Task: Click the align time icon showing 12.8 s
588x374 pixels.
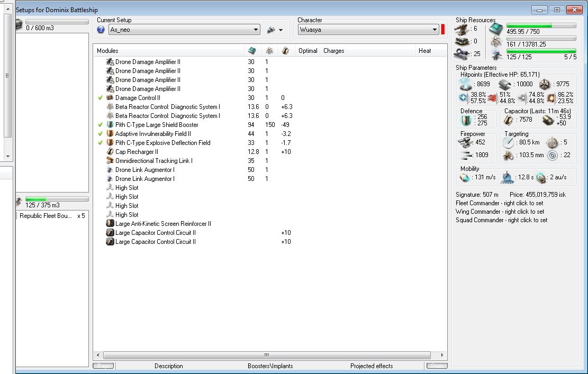Action: click(507, 178)
